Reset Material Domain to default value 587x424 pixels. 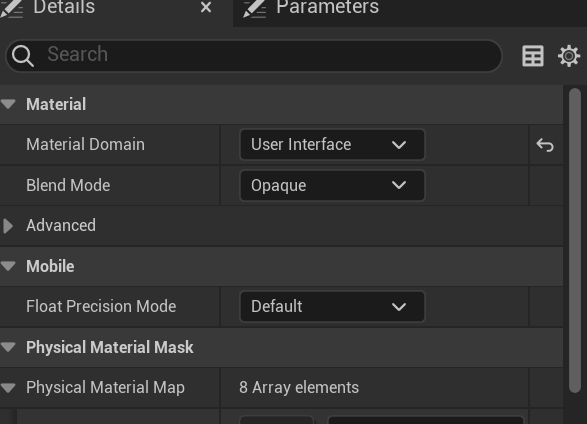point(545,145)
